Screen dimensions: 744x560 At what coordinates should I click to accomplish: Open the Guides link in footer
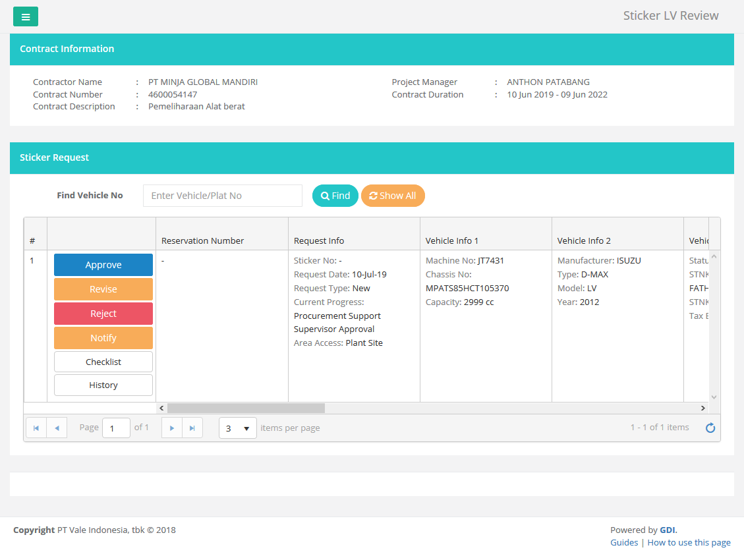coord(623,542)
